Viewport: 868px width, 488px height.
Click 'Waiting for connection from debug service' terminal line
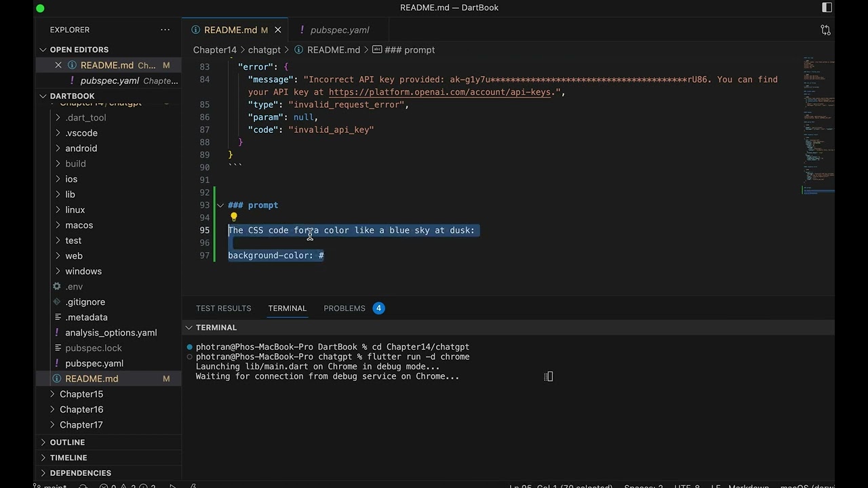(x=328, y=376)
